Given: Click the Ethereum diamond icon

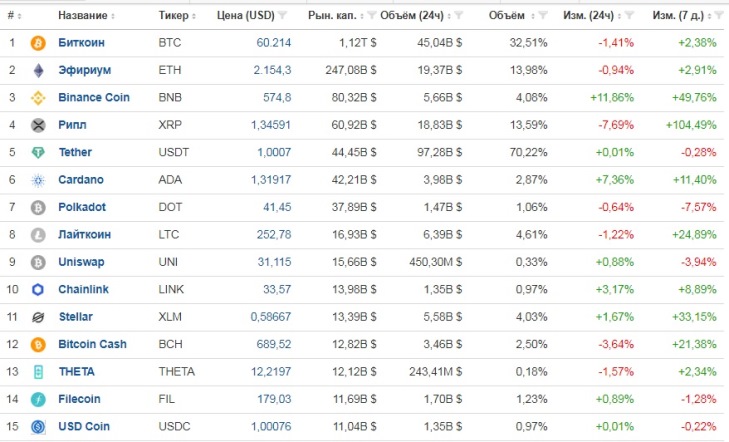Looking at the screenshot, I should tap(38, 71).
